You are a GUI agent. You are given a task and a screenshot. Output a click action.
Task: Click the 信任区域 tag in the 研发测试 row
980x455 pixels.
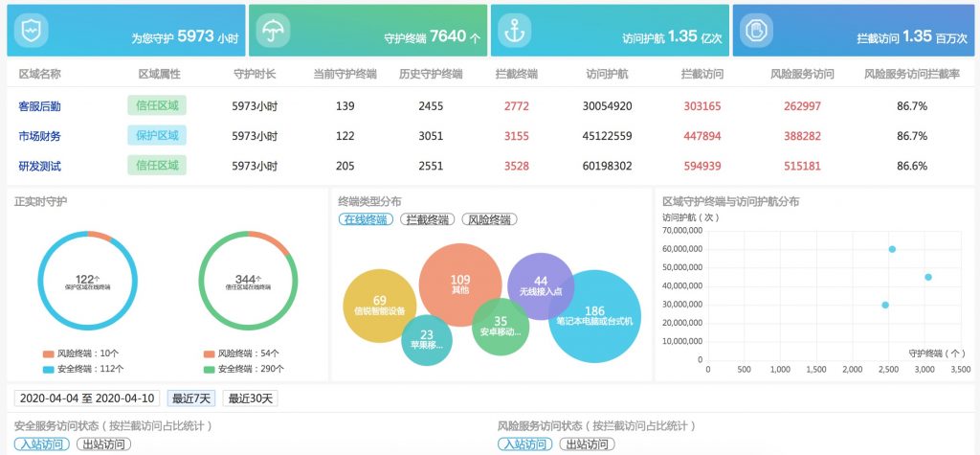(x=157, y=165)
